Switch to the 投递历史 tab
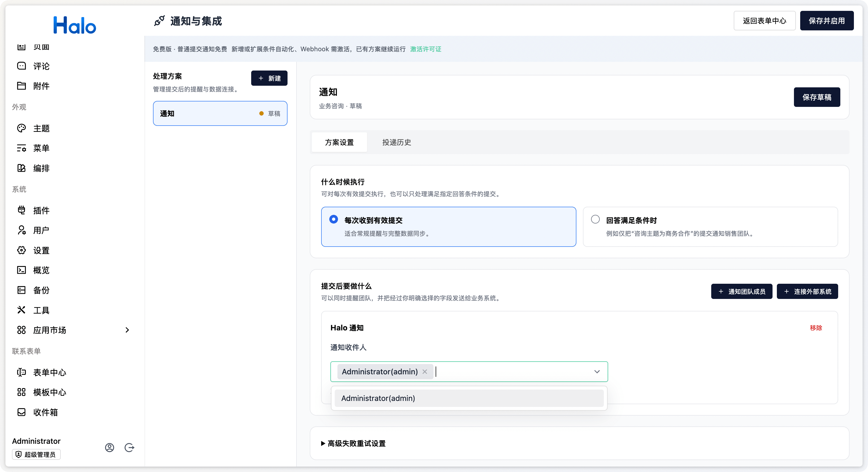The width and height of the screenshot is (868, 472). (x=396, y=142)
